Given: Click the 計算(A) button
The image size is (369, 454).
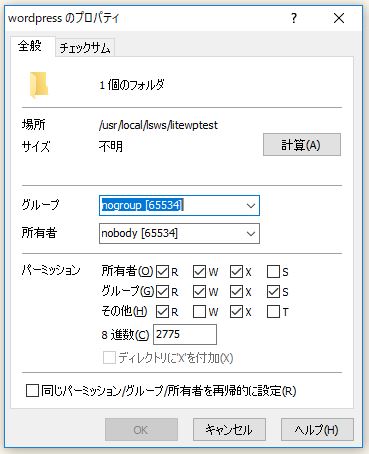Looking at the screenshot, I should (302, 145).
